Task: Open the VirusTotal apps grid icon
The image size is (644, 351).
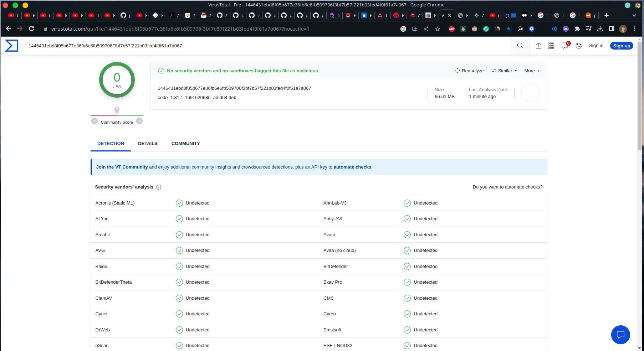Action: click(551, 46)
